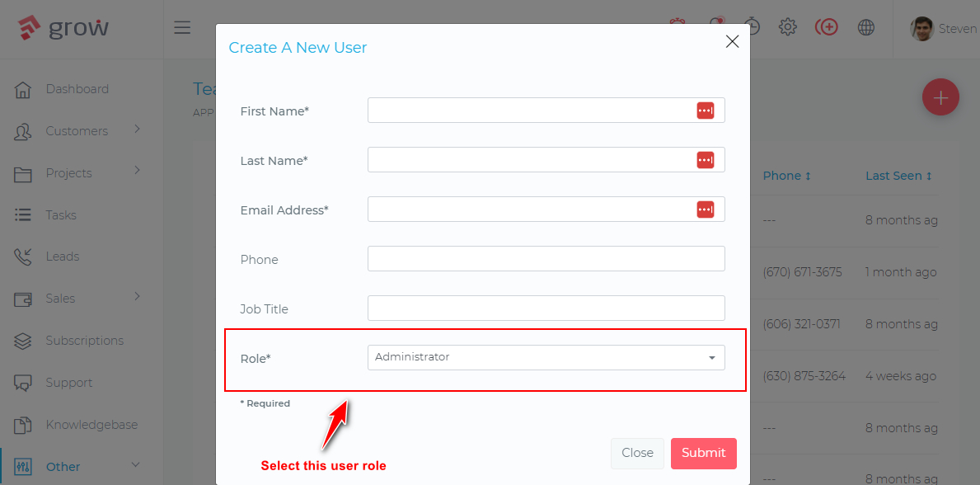This screenshot has height=485, width=980.
Task: Submit the Create A New User form
Action: click(x=703, y=453)
